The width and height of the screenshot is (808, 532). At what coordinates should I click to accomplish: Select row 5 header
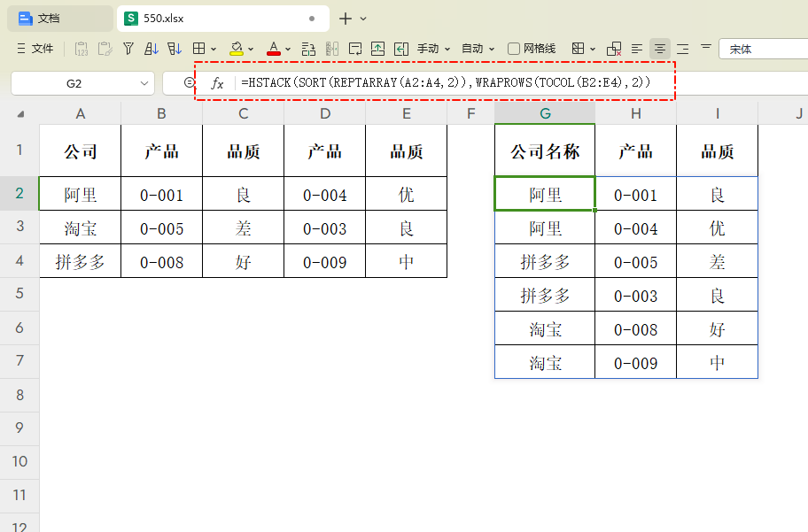pos(19,294)
